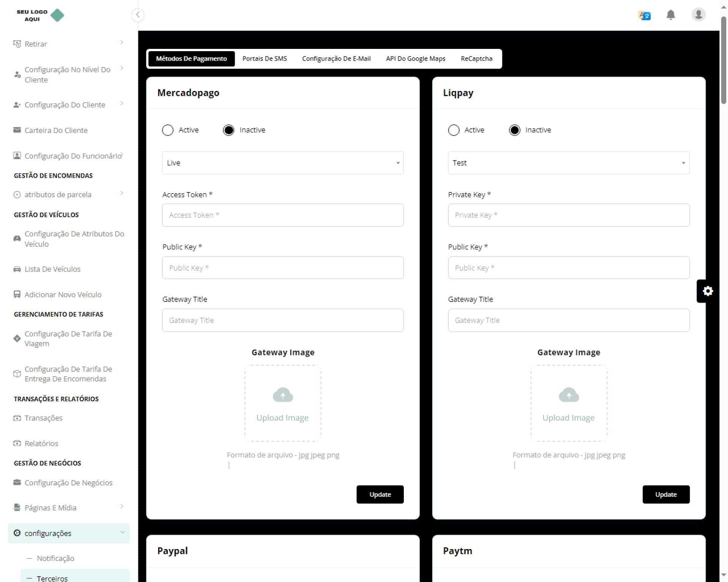Image resolution: width=728 pixels, height=582 pixels.
Task: Open Transações sidebar link
Action: point(43,418)
